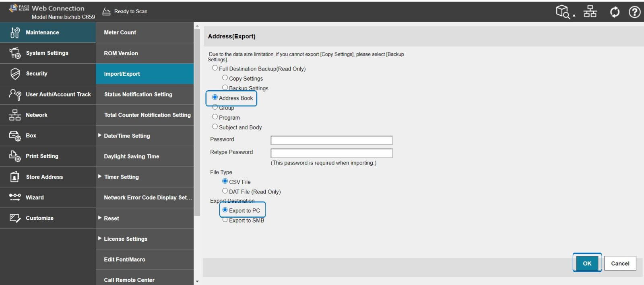
Task: Open the network sitemap icon in header
Action: (590, 12)
